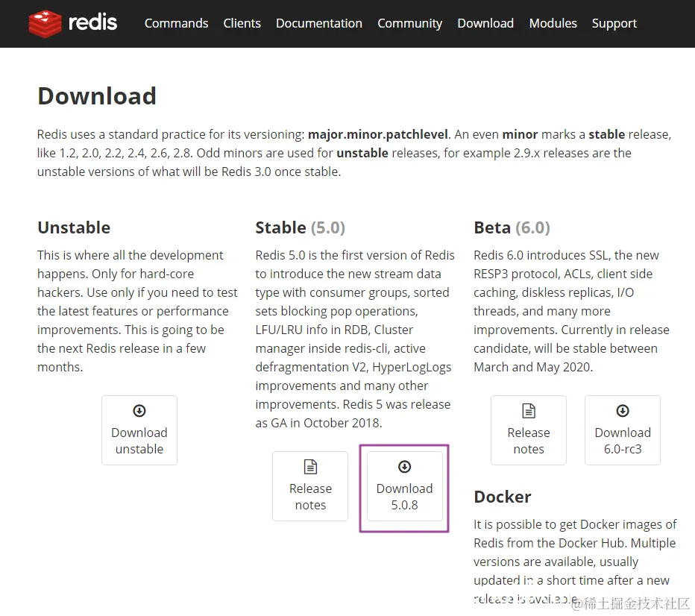Image resolution: width=695 pixels, height=616 pixels.
Task: Open the Modules nav item
Action: 553,23
